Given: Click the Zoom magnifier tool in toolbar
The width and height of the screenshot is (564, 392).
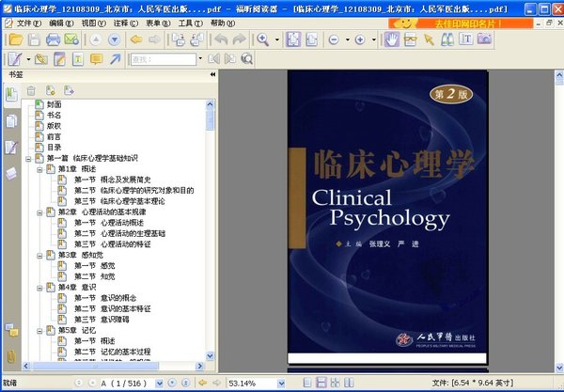Looking at the screenshot, I should tap(263, 39).
